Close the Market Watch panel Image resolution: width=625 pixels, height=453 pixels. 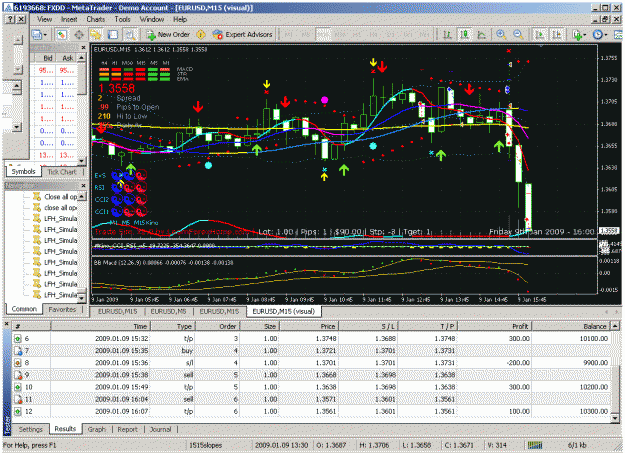pyautogui.click(x=83, y=48)
